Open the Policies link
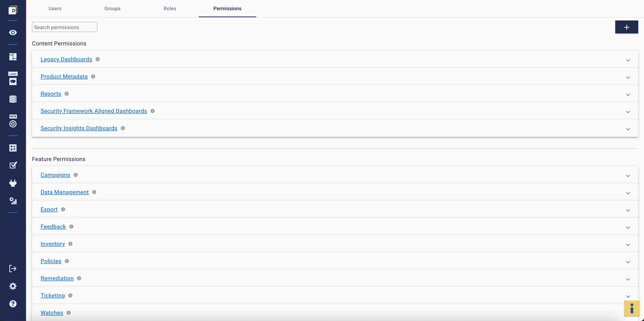This screenshot has height=321, width=644. (51, 261)
